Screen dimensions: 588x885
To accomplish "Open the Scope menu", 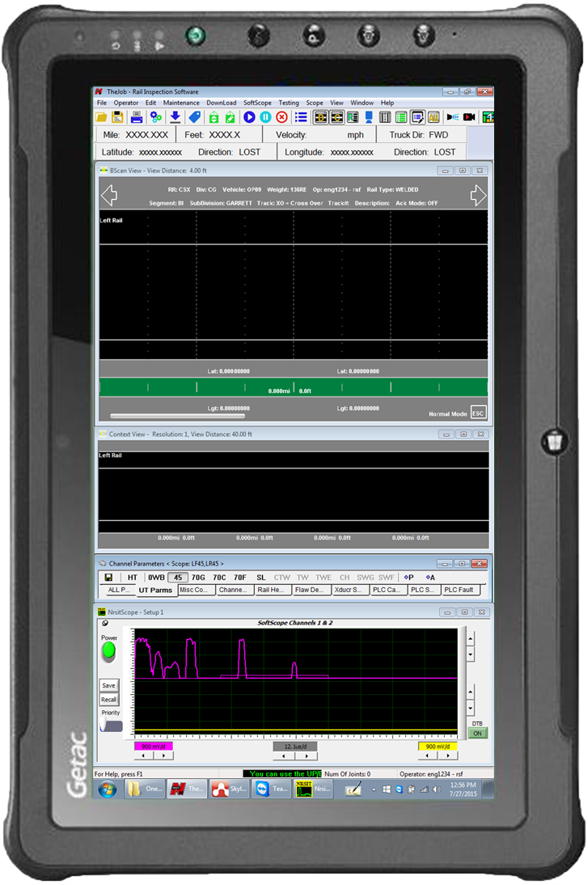I will [x=315, y=103].
